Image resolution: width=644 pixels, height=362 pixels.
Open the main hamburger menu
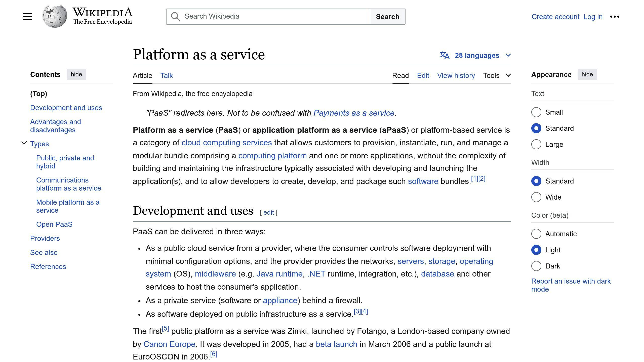click(27, 17)
